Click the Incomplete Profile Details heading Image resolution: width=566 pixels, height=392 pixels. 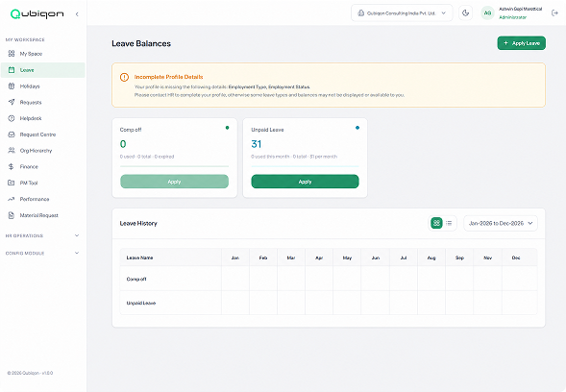point(168,77)
